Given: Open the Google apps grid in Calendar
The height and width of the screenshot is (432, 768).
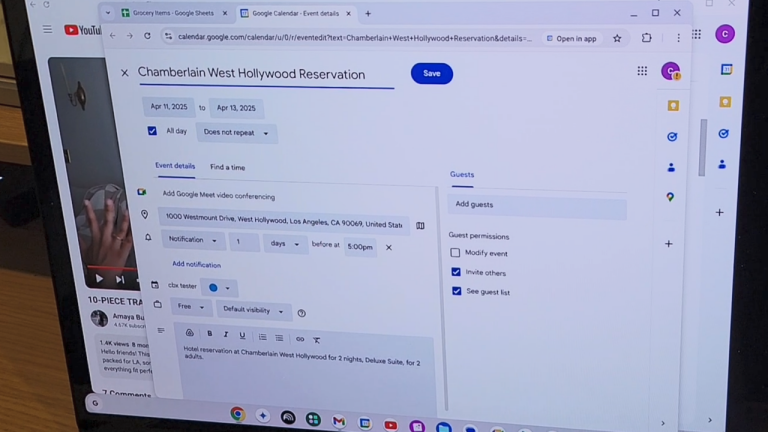Looking at the screenshot, I should point(642,72).
